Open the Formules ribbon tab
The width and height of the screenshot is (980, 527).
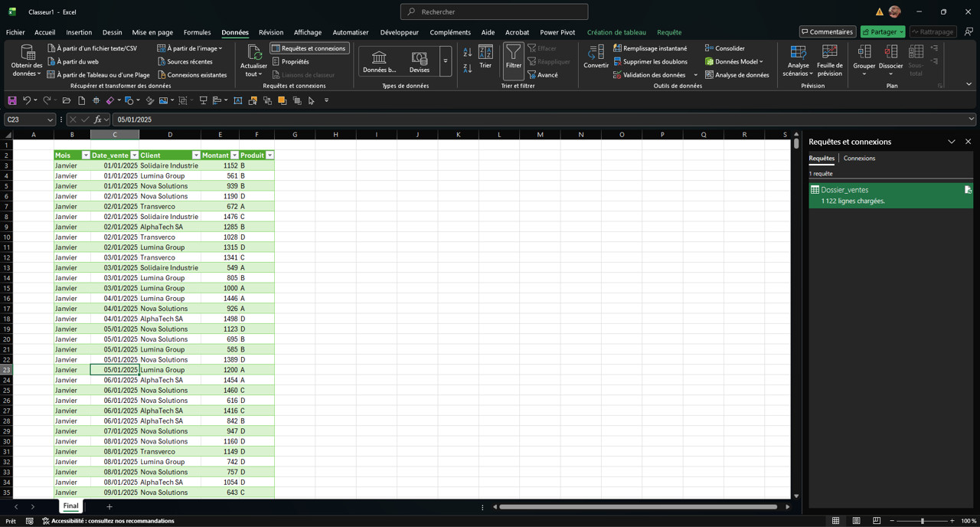(197, 32)
